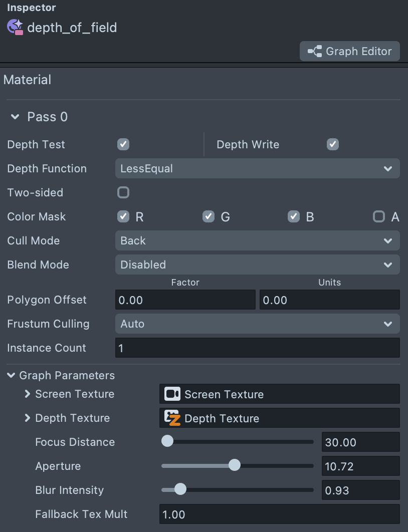The width and height of the screenshot is (408, 532).
Task: Expand the Depth Texture parameter
Action: pos(27,418)
